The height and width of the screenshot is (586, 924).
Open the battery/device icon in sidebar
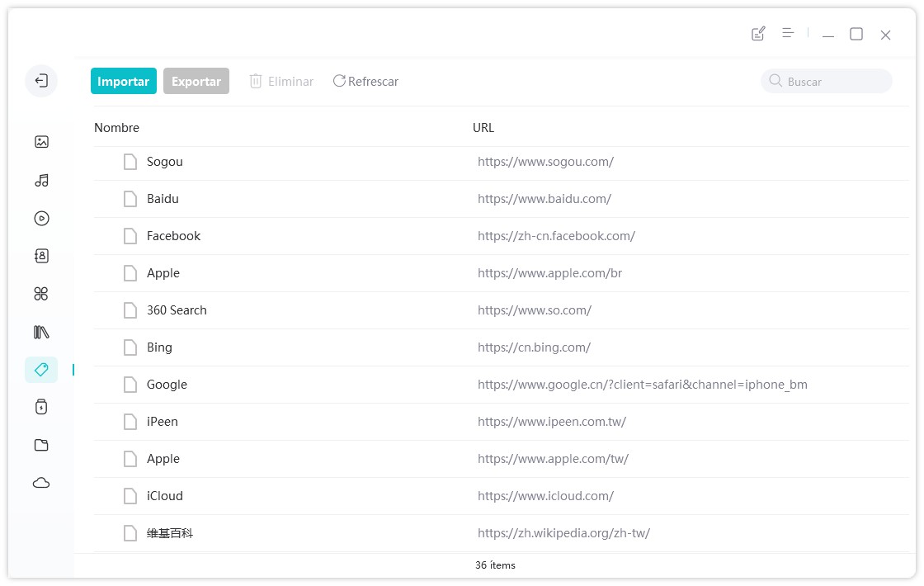click(x=41, y=407)
